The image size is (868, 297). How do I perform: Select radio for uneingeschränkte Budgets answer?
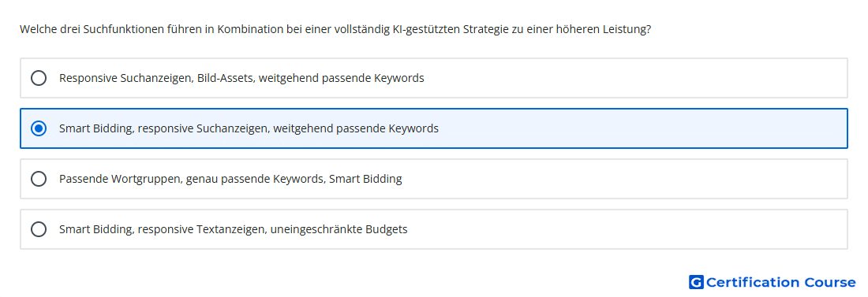(x=39, y=229)
